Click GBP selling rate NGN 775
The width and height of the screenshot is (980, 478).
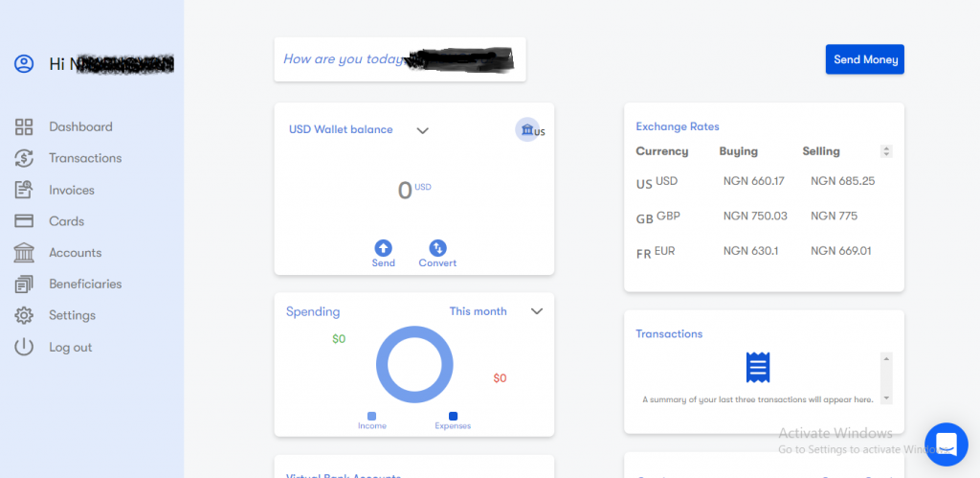[x=834, y=216]
